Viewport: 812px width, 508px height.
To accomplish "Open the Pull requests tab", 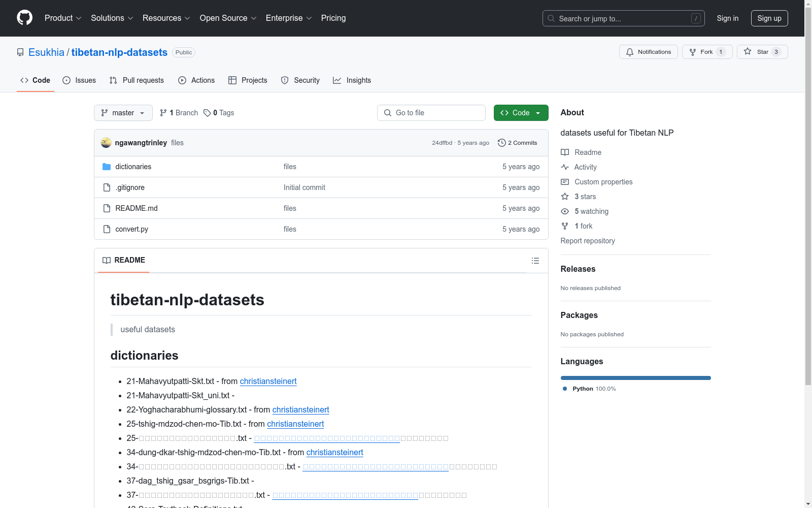I will [137, 80].
